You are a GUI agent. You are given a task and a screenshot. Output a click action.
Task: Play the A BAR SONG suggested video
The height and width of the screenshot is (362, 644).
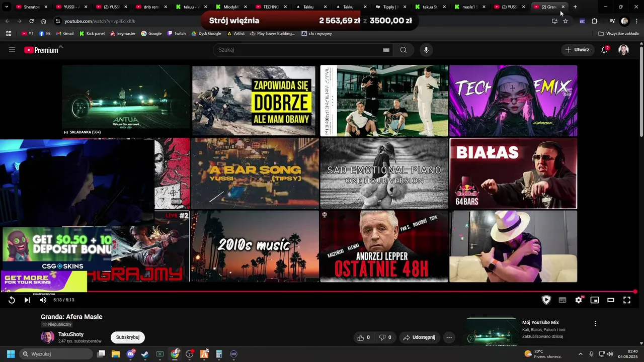(x=255, y=173)
